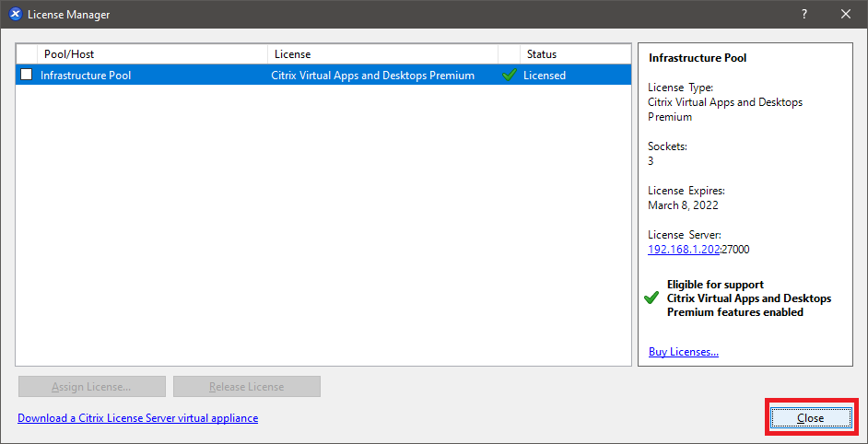The image size is (868, 444).
Task: Close the window with the title bar X
Action: point(846,14)
